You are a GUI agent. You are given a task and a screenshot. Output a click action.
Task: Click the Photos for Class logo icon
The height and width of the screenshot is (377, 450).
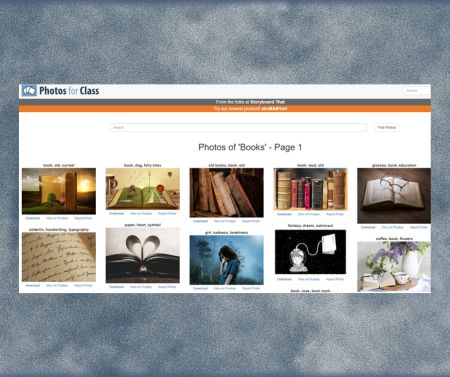pos(29,90)
